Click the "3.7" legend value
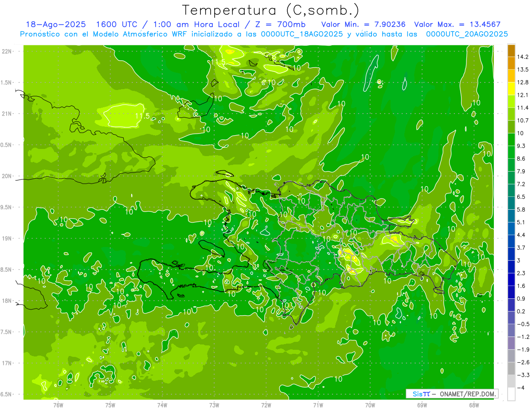Screen dimensions: 532x411 pyautogui.click(x=521, y=248)
